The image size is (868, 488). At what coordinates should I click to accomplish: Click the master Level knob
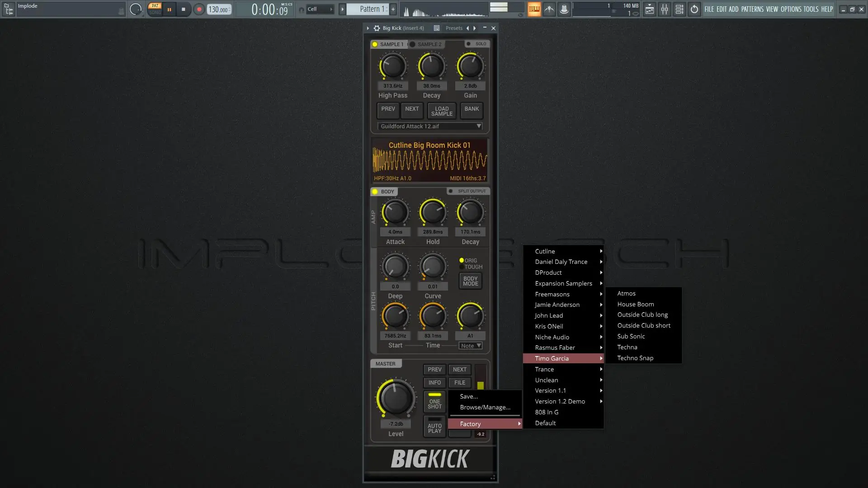tap(396, 398)
